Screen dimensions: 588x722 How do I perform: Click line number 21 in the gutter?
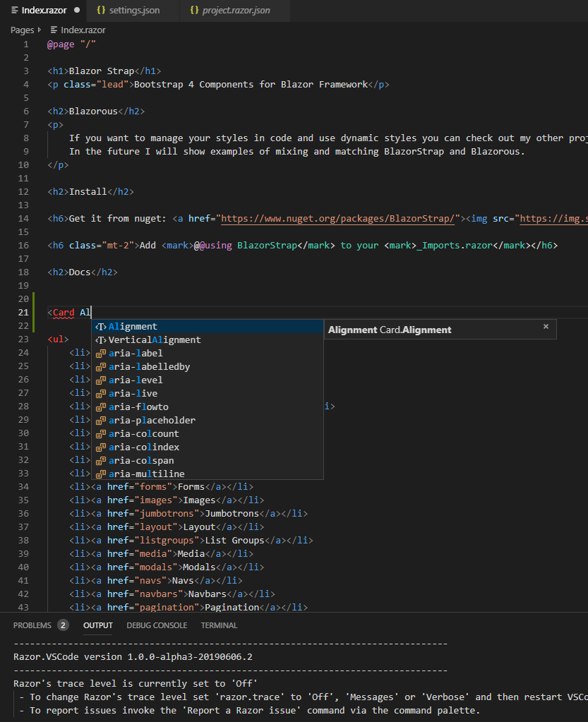pos(23,313)
